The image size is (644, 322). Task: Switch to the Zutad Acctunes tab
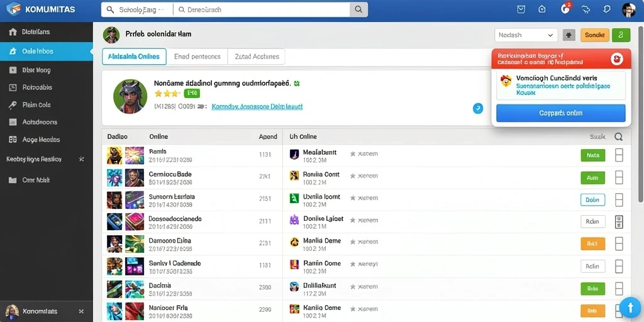click(257, 57)
